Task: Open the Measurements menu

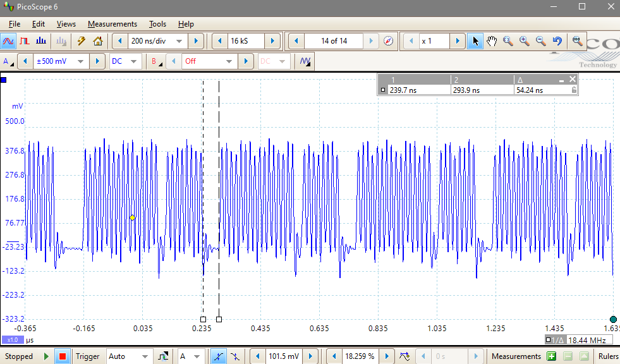Action: (112, 24)
